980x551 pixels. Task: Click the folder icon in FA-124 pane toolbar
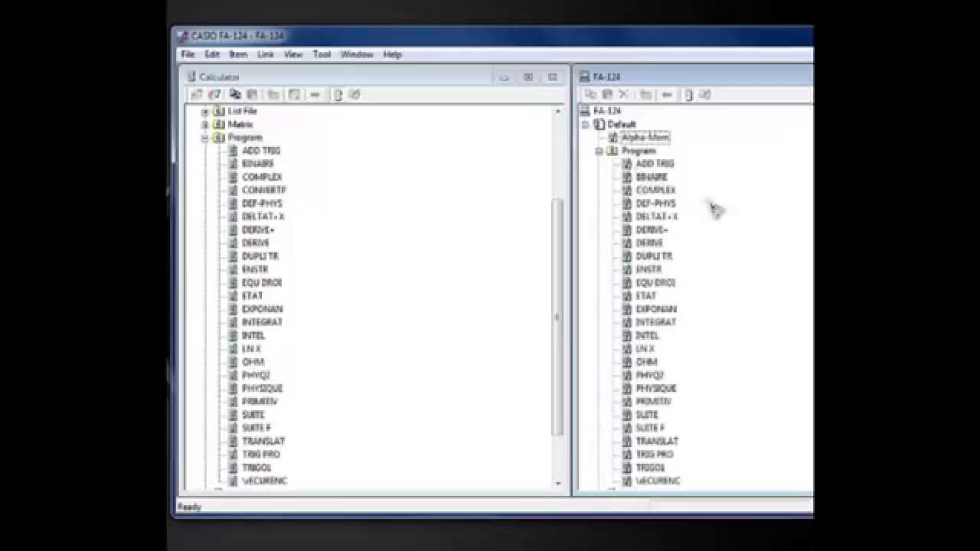(x=645, y=95)
